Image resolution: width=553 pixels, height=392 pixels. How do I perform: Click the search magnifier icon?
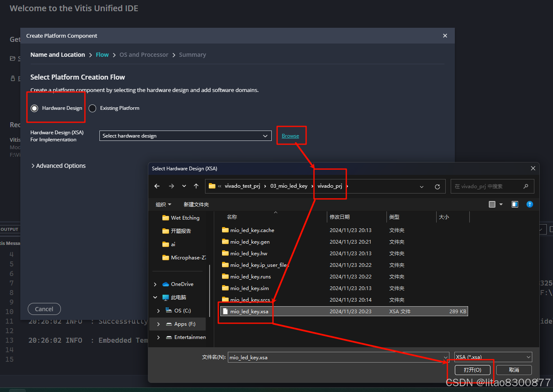point(526,186)
